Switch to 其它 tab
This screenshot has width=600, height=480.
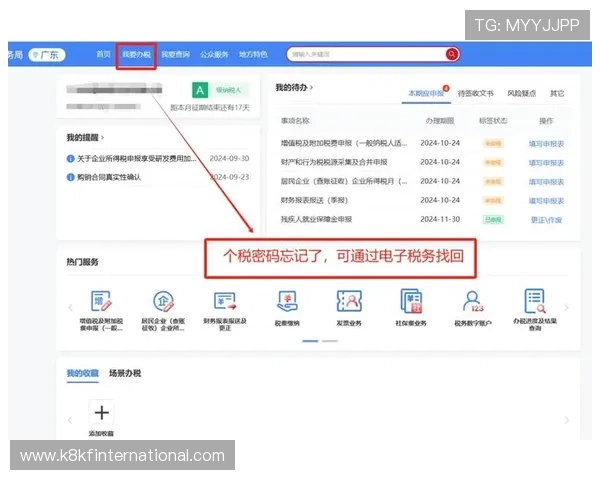(x=557, y=93)
